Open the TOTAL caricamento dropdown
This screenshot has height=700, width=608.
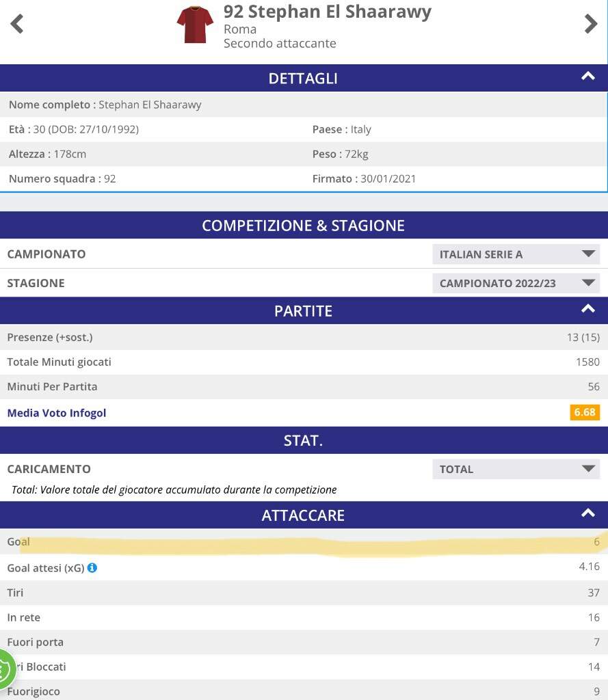tap(516, 469)
